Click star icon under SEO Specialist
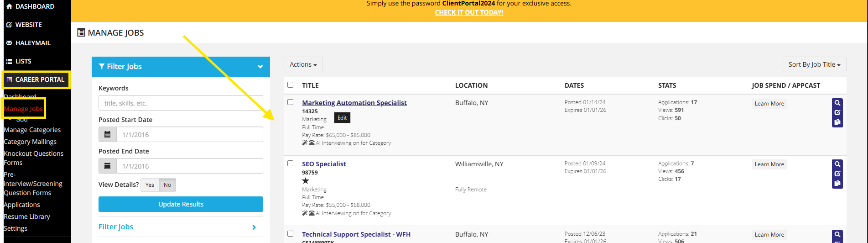868x243 pixels. [306, 181]
